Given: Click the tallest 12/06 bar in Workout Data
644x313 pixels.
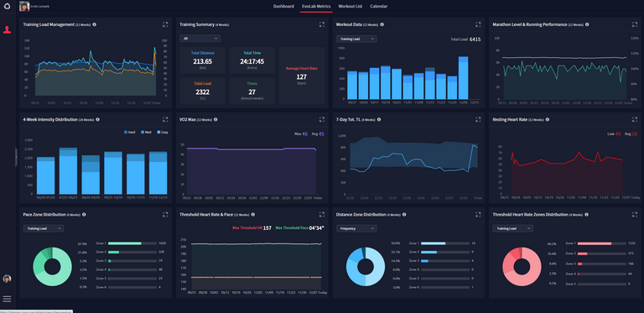Looking at the screenshot, I should click(x=463, y=78).
